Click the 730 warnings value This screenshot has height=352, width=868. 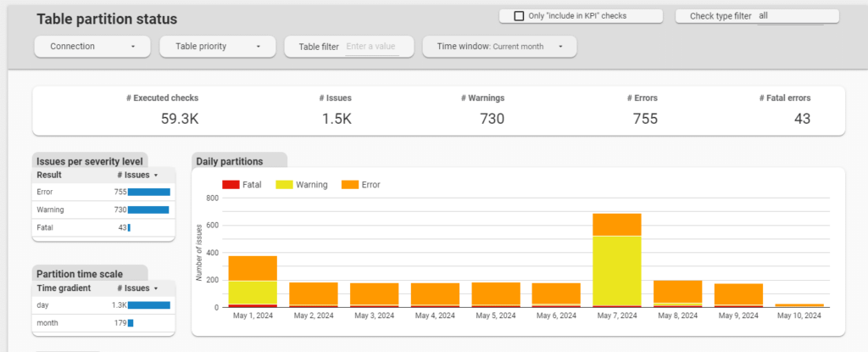pos(492,119)
